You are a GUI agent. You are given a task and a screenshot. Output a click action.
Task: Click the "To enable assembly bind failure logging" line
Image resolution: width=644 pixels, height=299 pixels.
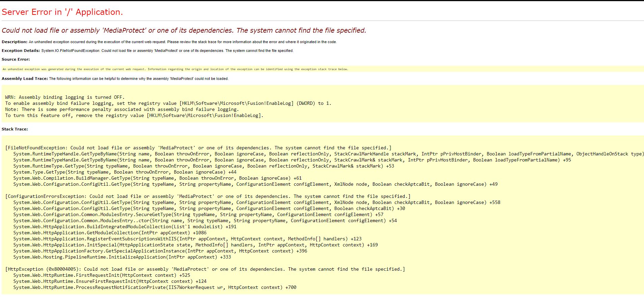click(x=168, y=103)
